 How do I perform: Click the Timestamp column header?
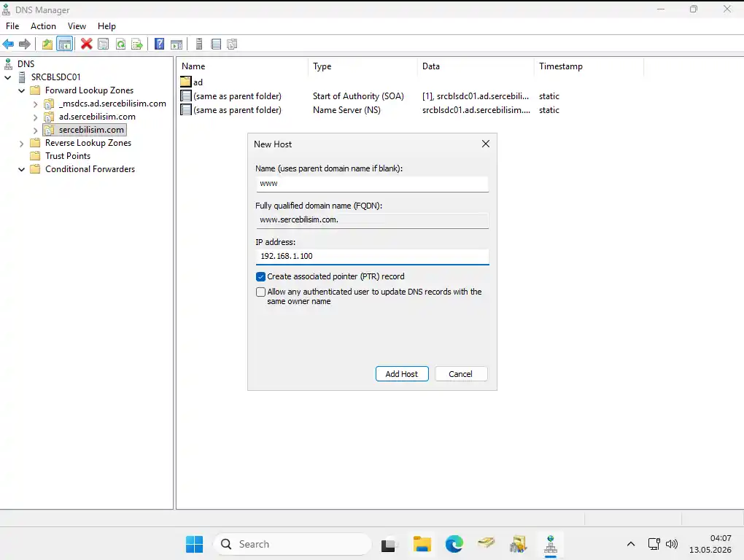point(589,66)
